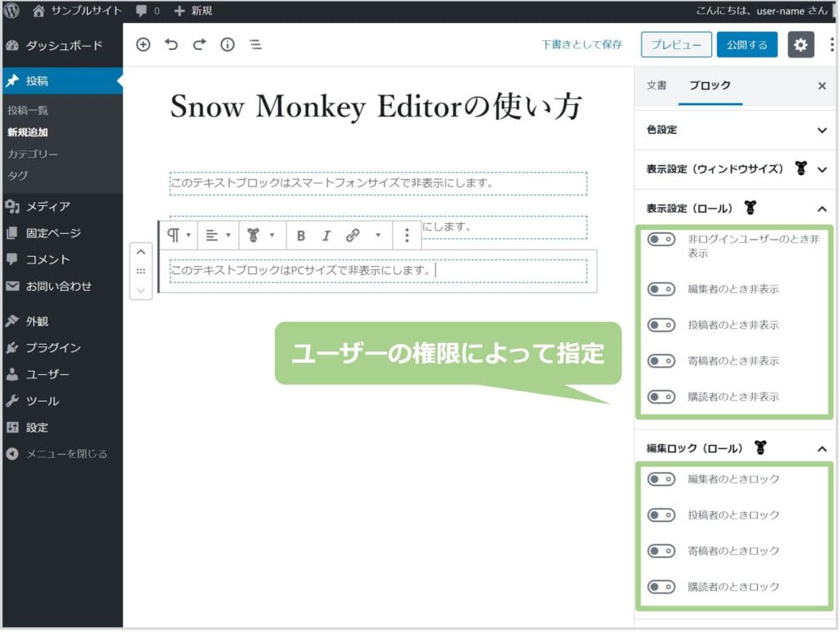
Task: Open the text alignment dropdown
Action: pos(218,236)
